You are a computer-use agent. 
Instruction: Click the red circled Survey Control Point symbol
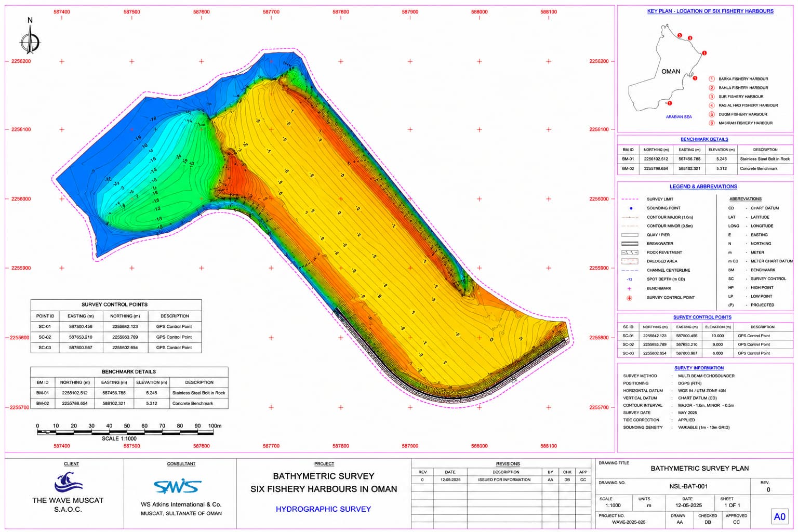coord(629,298)
